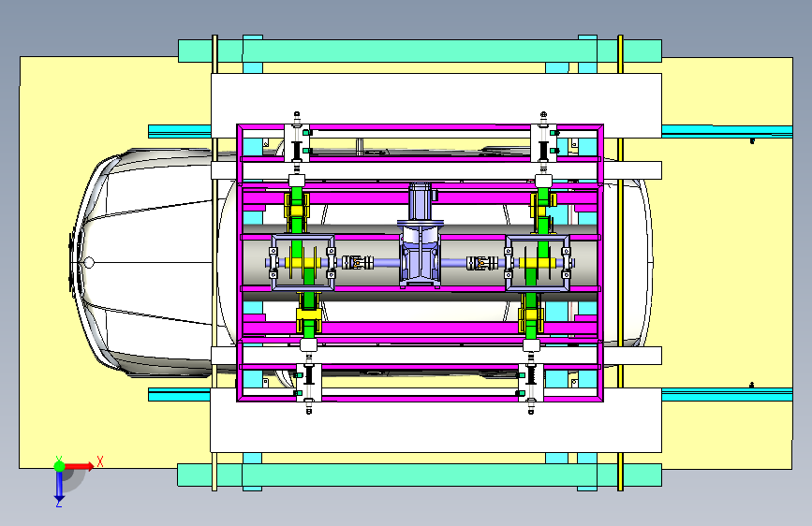Select the universal joint coupling right of the gearbox
812x526 pixels.
coord(482,263)
